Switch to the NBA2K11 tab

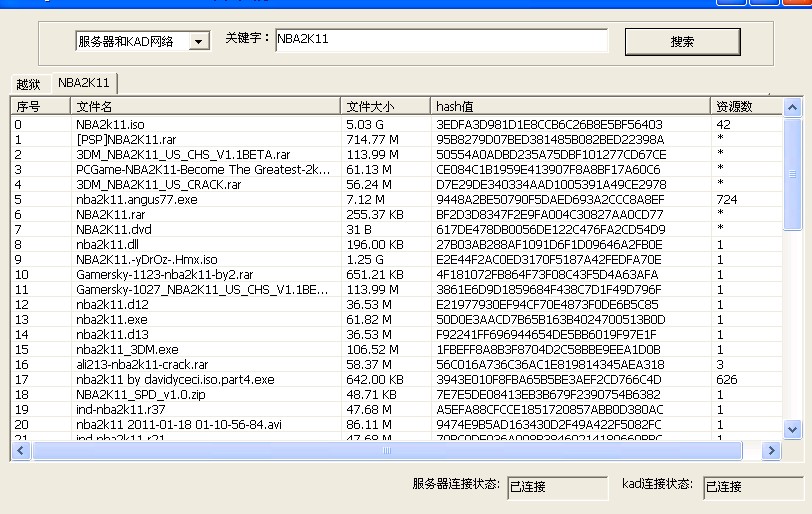coord(84,83)
